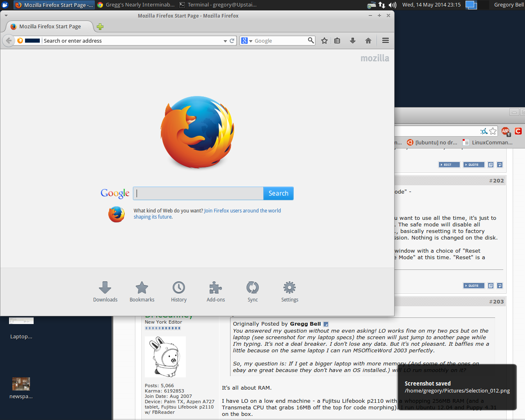Open a new tab with the plus icon
The image size is (525, 420).
(100, 27)
